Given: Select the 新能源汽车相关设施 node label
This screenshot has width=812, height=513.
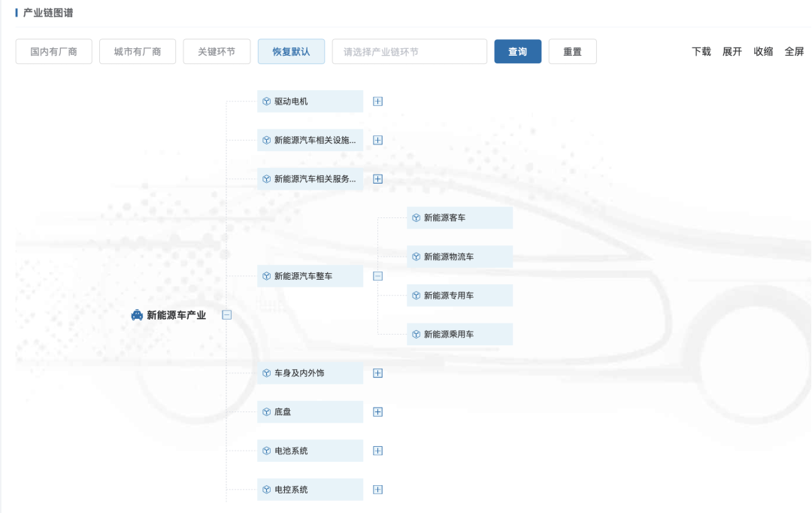Looking at the screenshot, I should [315, 141].
